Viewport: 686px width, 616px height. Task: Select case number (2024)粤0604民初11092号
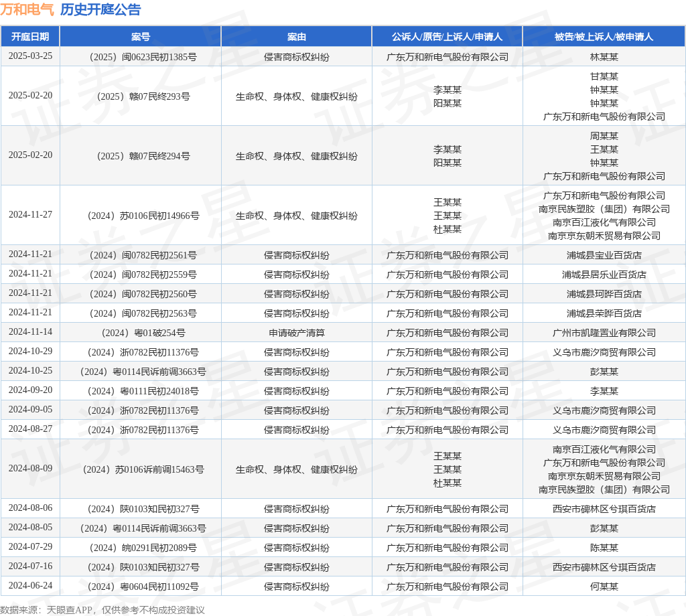tap(143, 587)
